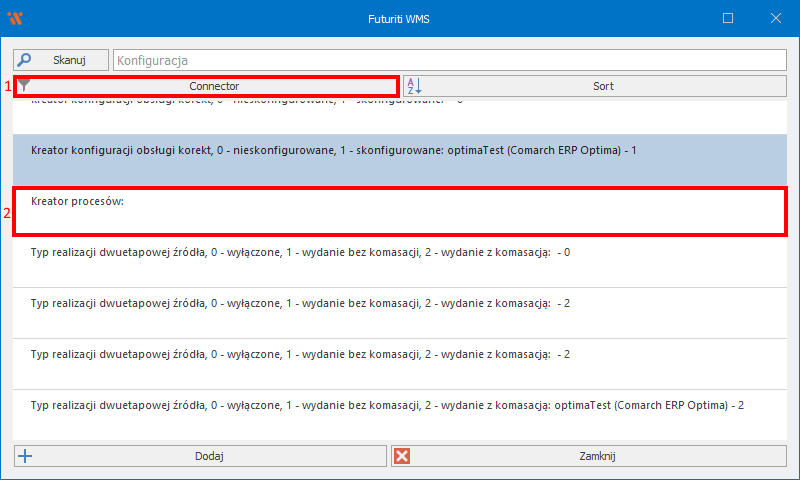Screen dimensions: 800x480
Task: Click the Futuriti WMS logo icon
Action: coord(15,18)
